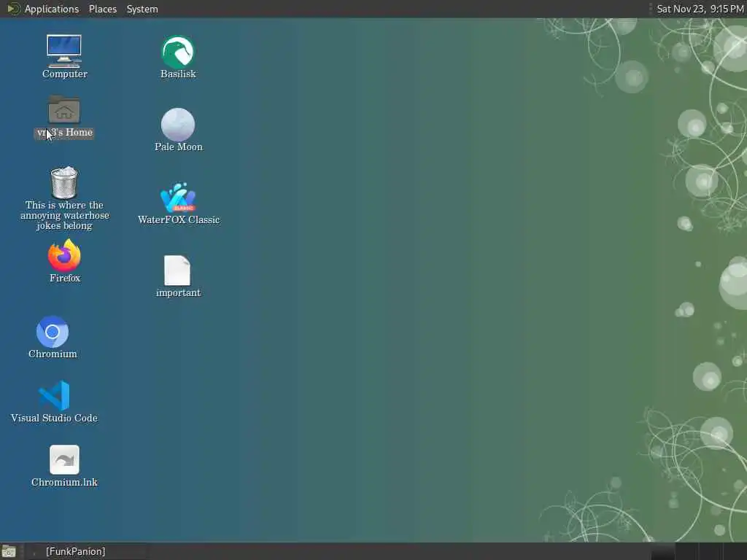Click the "WaterFOX Classic" label

(x=179, y=219)
